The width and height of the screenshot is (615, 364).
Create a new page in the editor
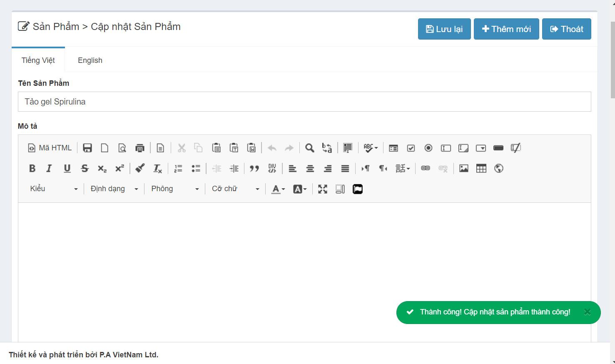coord(105,148)
